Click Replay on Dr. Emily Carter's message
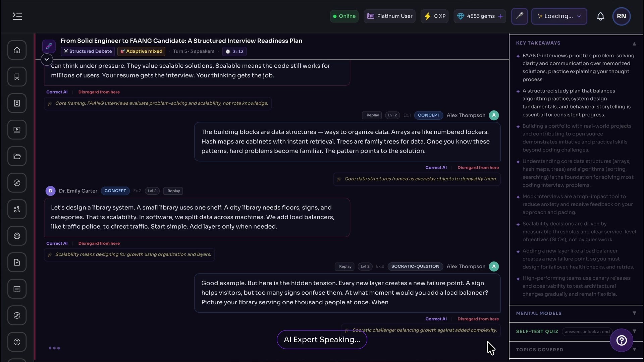The width and height of the screenshot is (644, 362). coord(173,191)
